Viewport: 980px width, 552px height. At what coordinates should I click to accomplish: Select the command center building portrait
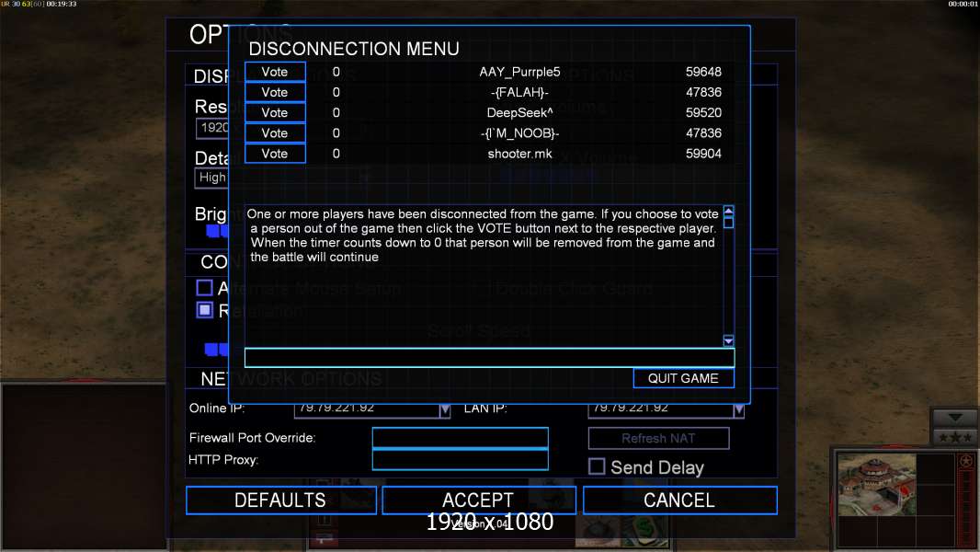pyautogui.click(x=877, y=485)
